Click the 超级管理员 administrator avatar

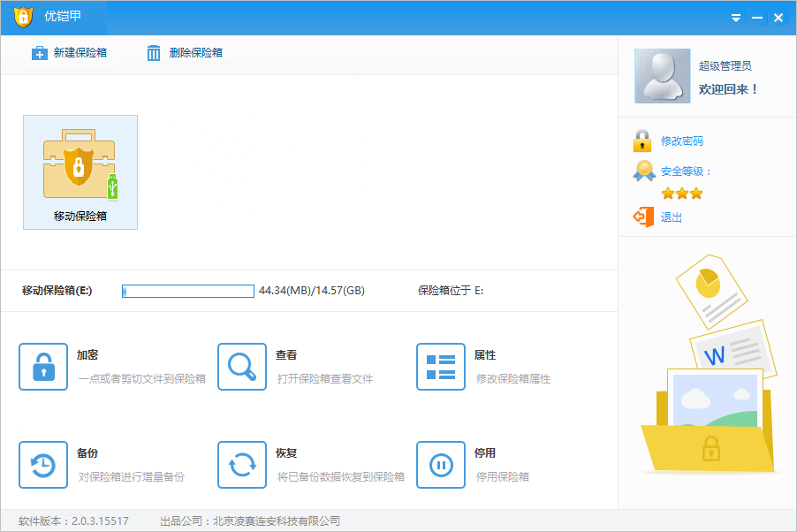pyautogui.click(x=662, y=76)
